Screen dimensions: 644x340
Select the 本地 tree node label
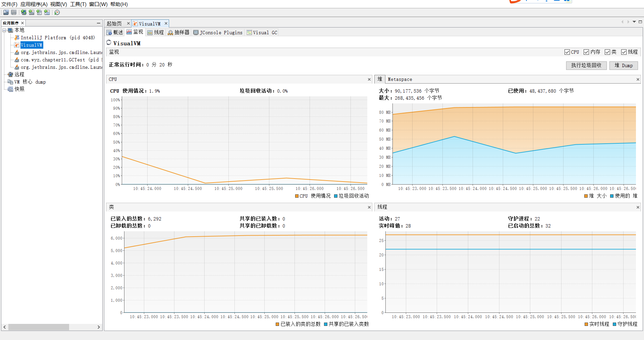(x=19, y=30)
